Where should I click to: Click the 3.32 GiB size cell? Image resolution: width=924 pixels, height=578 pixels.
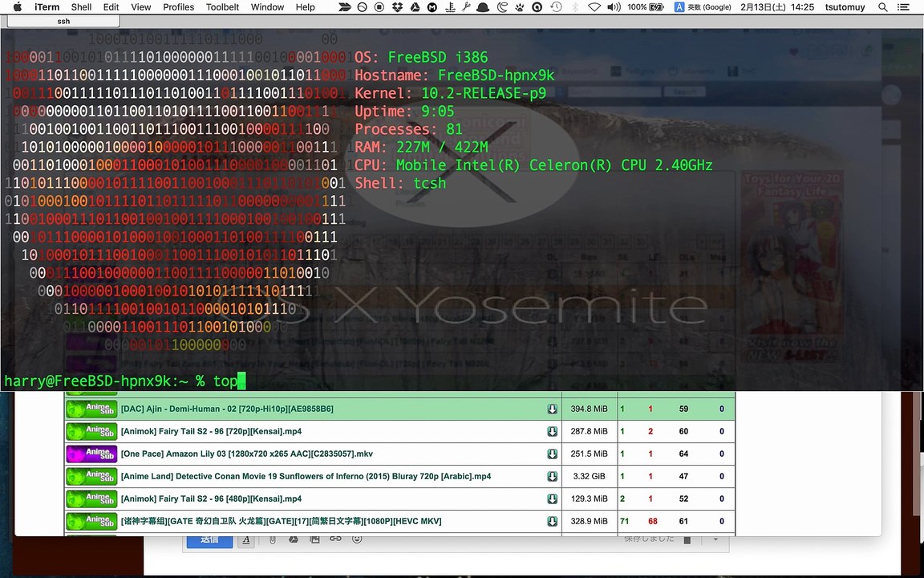[x=589, y=476]
